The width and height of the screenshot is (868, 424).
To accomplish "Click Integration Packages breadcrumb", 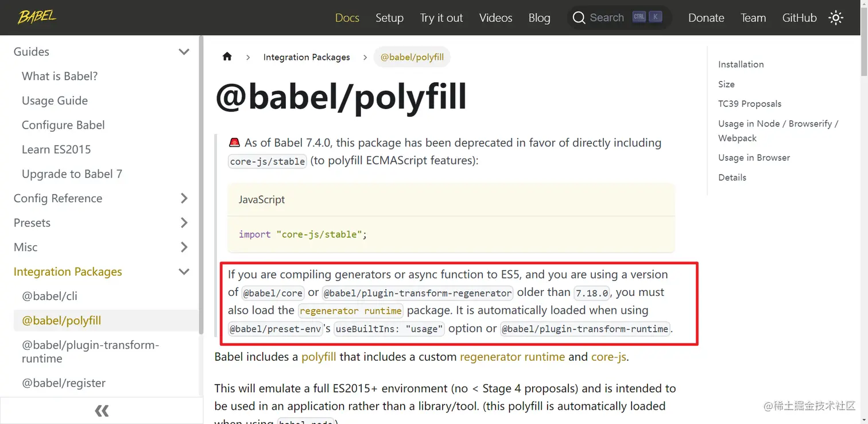I will point(307,57).
